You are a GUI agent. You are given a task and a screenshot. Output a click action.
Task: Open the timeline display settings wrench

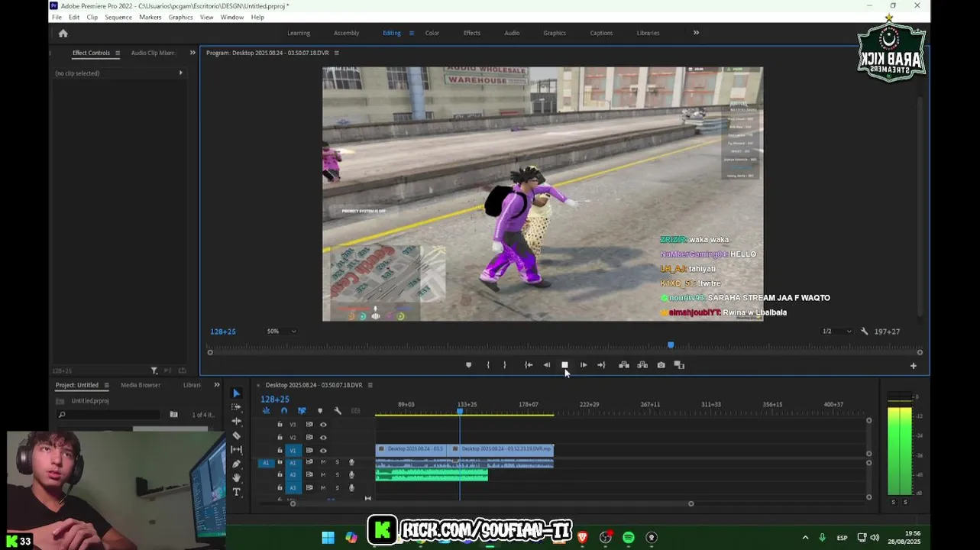338,411
